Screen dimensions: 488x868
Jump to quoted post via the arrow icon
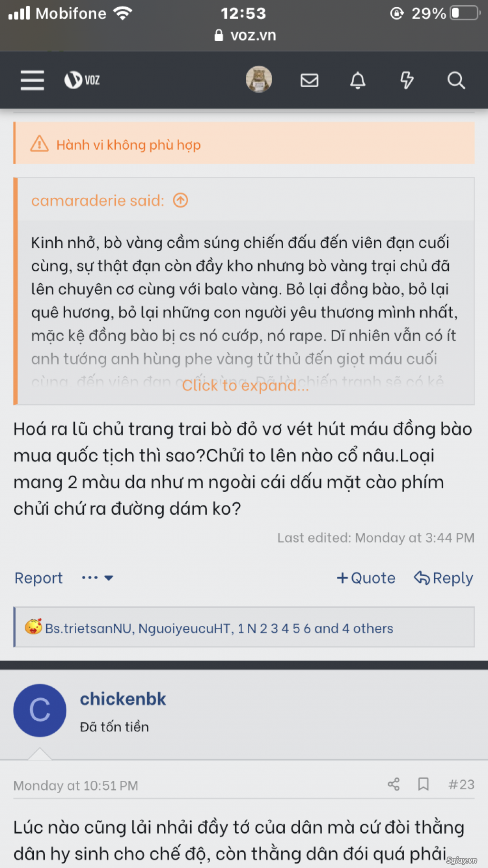click(180, 201)
